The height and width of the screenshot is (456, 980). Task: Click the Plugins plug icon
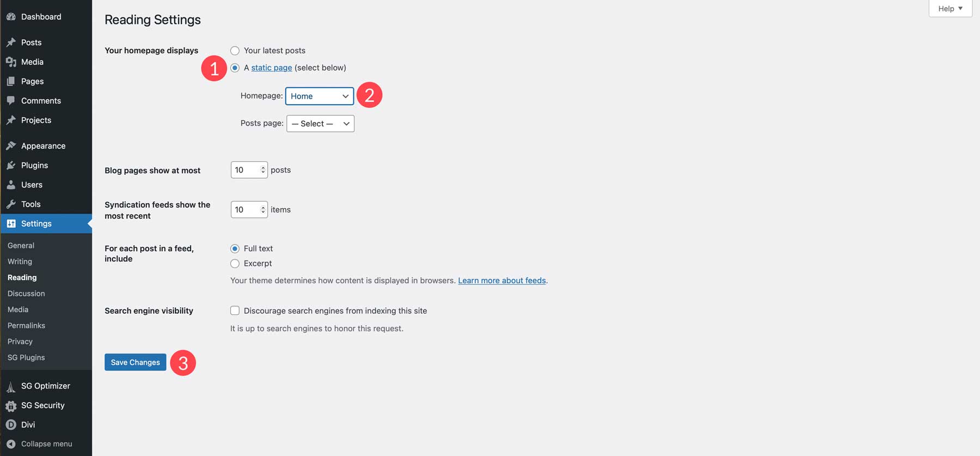(x=11, y=166)
